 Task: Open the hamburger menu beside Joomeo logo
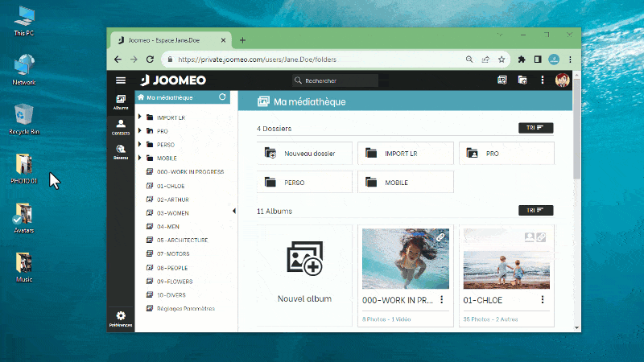click(121, 80)
